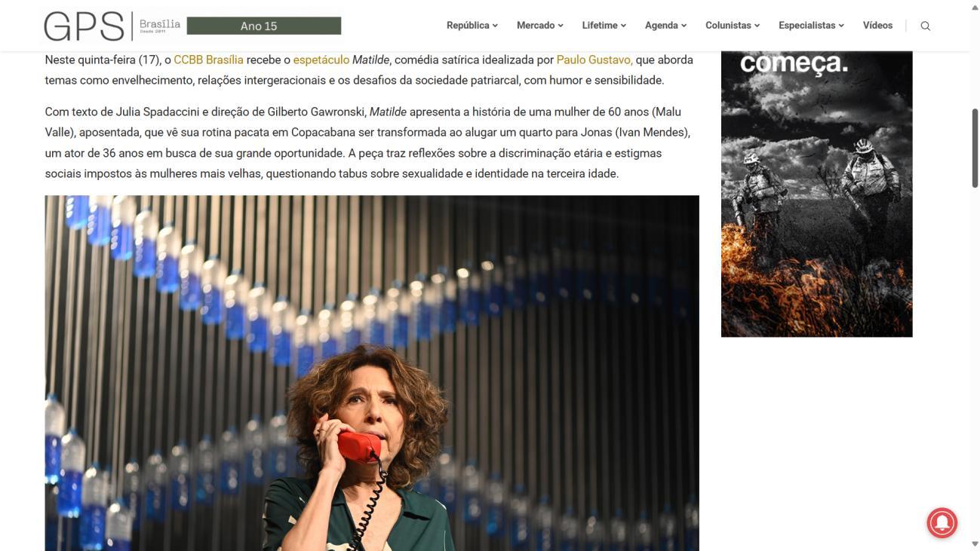Follow the Paulo Gustavo link
This screenshot has height=551, width=980.
594,60
